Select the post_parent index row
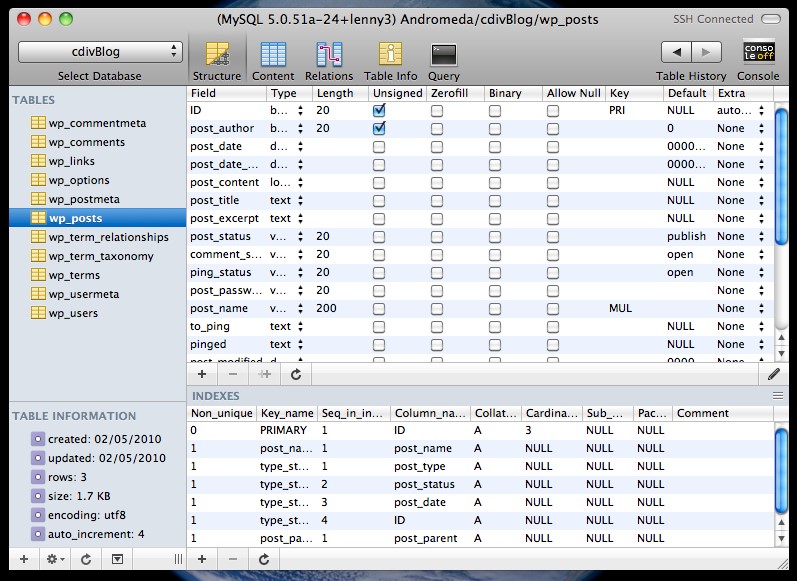This screenshot has width=797, height=581. tap(480, 538)
